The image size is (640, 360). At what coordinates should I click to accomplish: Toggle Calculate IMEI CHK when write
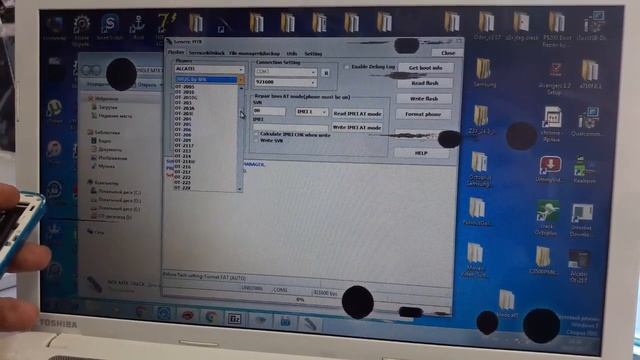(x=256, y=134)
